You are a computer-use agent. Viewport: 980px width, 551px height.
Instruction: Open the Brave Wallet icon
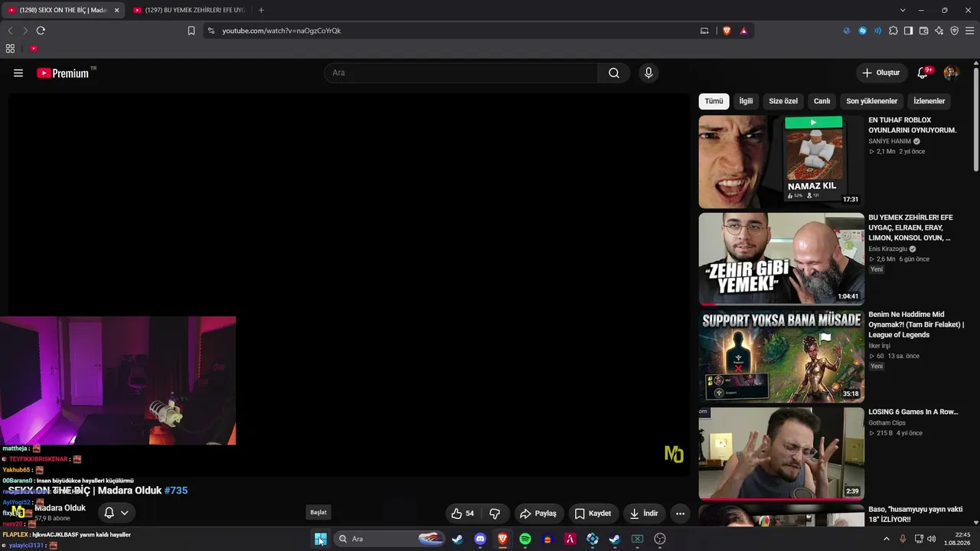(x=923, y=31)
